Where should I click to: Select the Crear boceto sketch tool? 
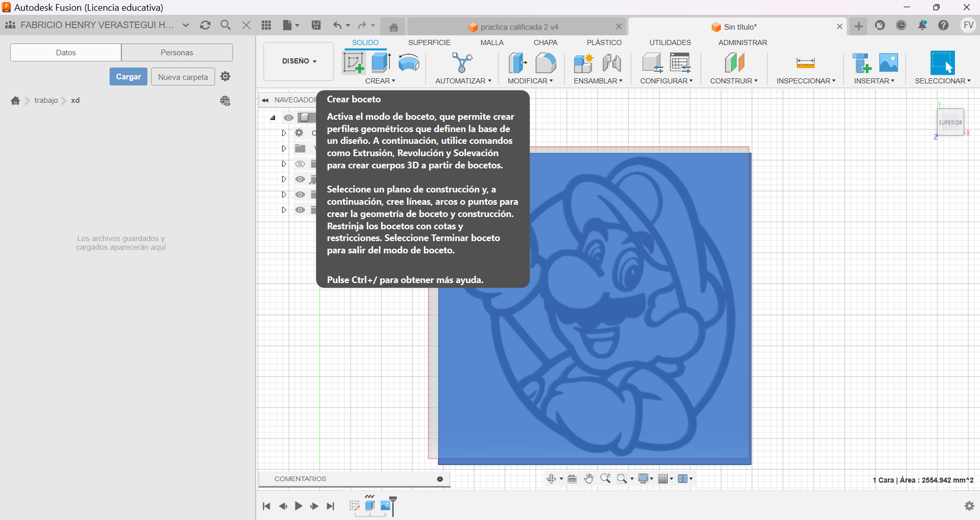point(353,63)
